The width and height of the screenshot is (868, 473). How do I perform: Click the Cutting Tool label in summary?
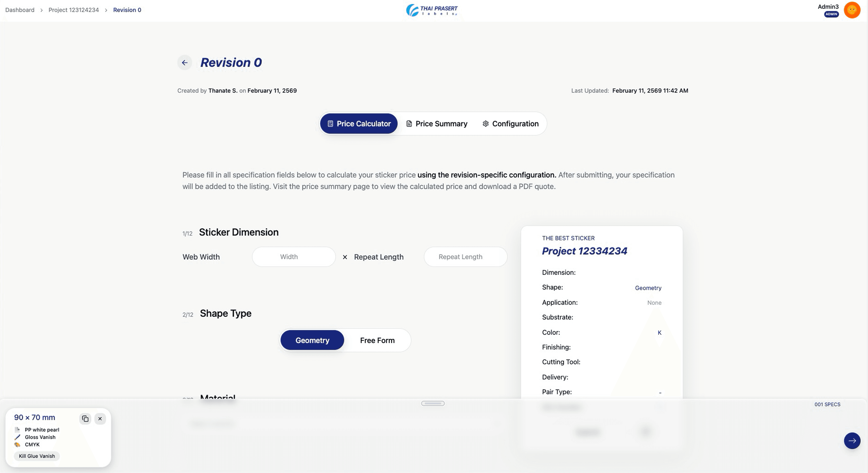[x=561, y=362]
